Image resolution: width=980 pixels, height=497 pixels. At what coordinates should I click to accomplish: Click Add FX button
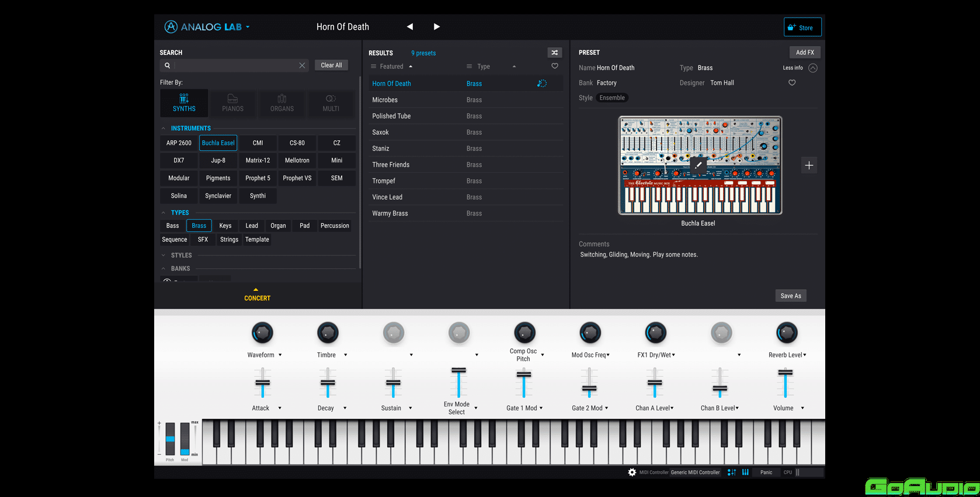coord(805,53)
